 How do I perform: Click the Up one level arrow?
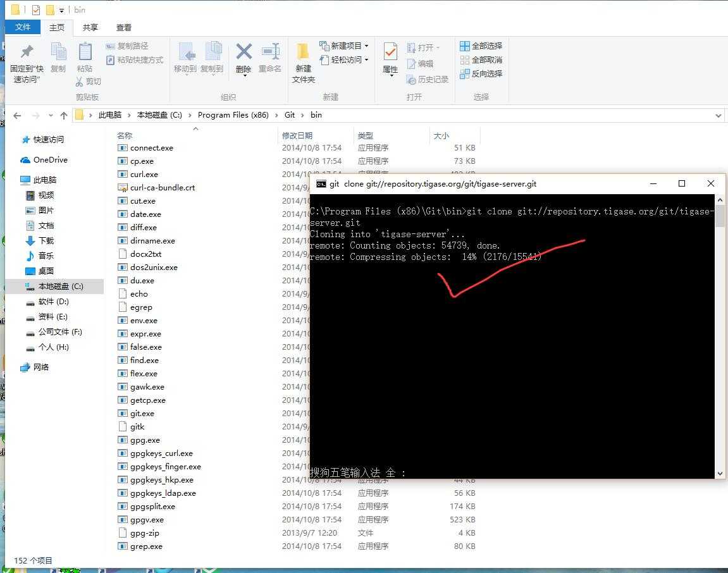pyautogui.click(x=64, y=116)
